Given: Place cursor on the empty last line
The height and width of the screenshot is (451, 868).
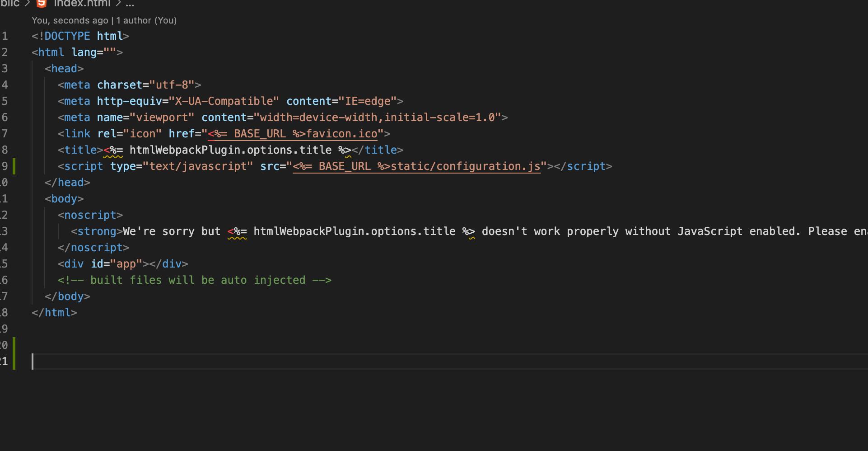Looking at the screenshot, I should [x=449, y=362].
